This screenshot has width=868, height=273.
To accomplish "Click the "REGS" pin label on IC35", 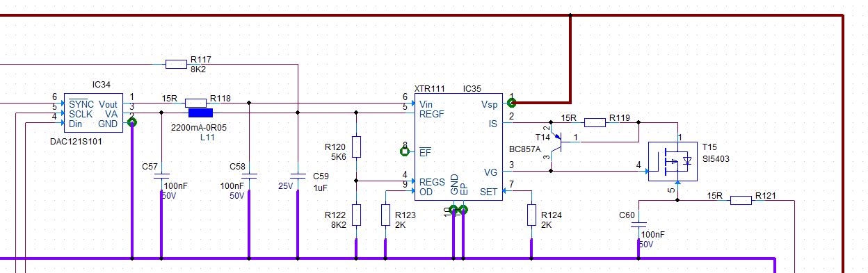I will (432, 182).
